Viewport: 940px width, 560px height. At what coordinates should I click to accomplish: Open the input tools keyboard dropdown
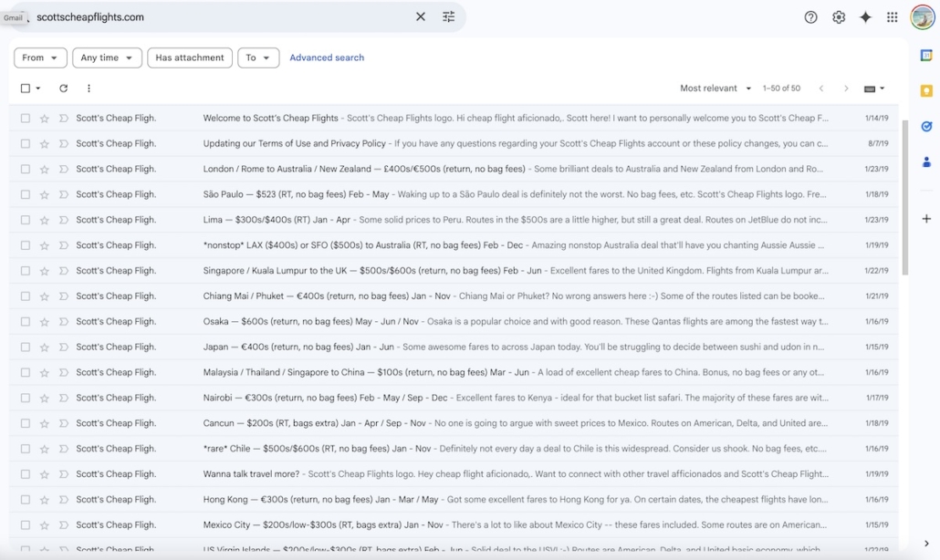point(874,88)
